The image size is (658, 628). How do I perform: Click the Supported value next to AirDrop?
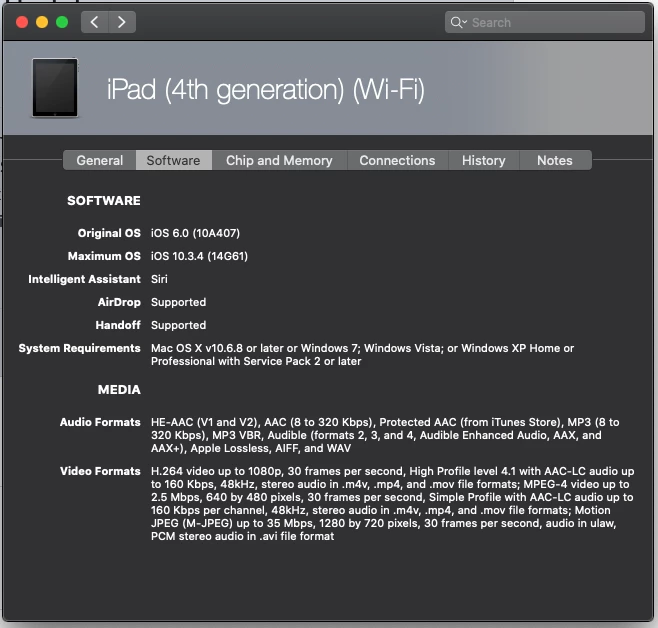tap(178, 302)
